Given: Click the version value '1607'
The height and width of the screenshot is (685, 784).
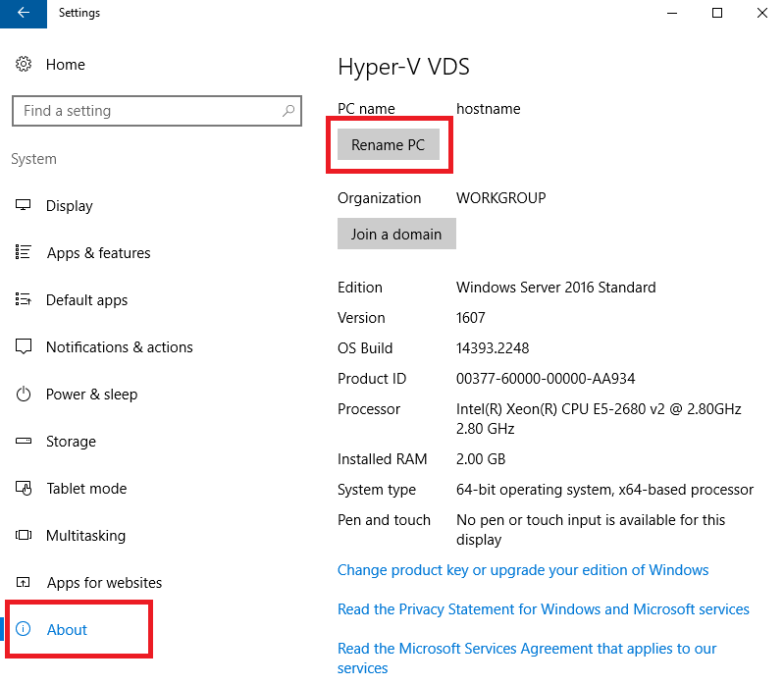Looking at the screenshot, I should (x=471, y=318).
